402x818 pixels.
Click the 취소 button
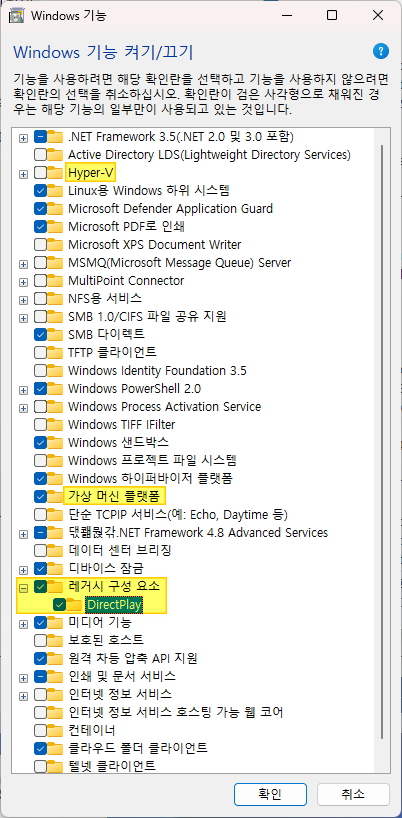[353, 794]
